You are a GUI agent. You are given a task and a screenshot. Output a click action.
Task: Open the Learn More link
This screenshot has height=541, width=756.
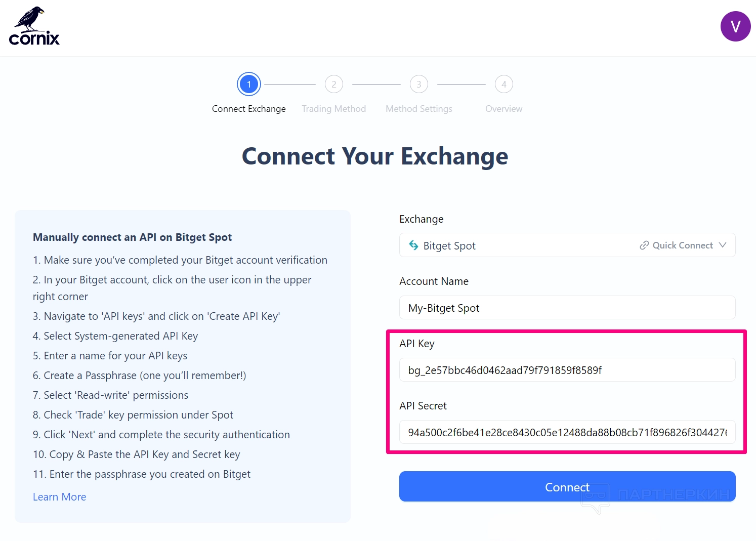click(59, 497)
